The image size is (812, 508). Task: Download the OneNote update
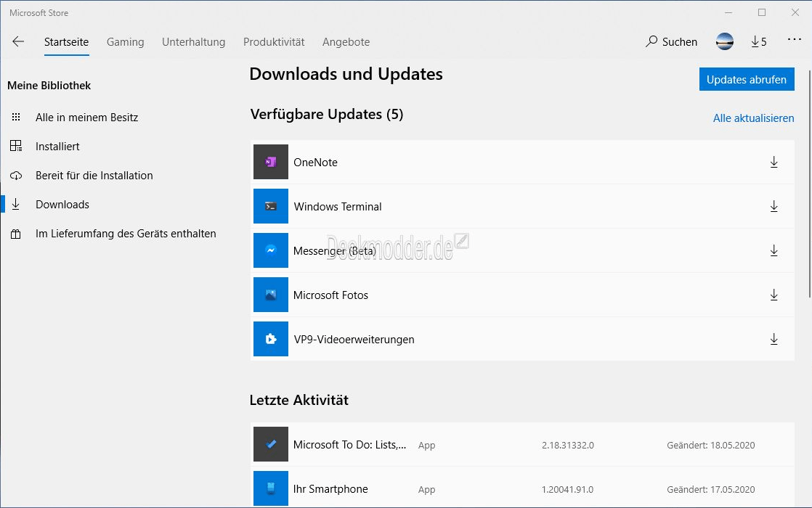pyautogui.click(x=774, y=162)
